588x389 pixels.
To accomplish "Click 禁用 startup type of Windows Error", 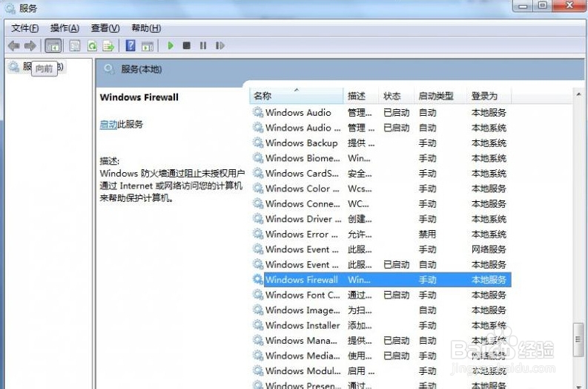I will 427,235.
